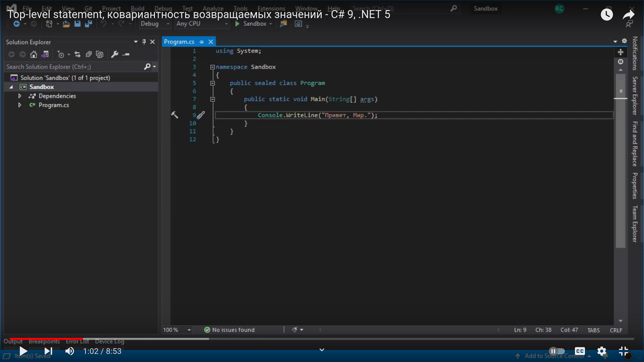Open video player settings gear
This screenshot has width=644, height=362.
click(x=602, y=351)
